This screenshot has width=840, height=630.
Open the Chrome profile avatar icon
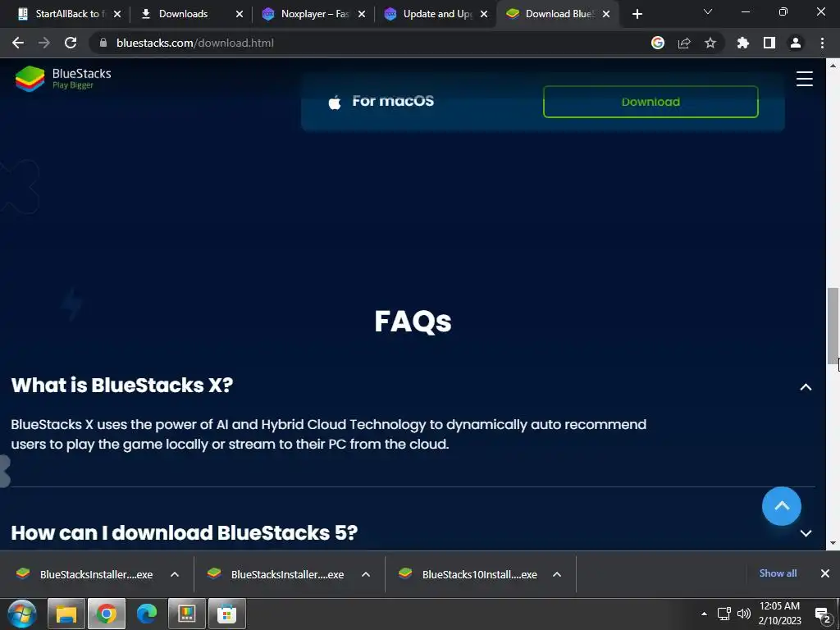tap(795, 43)
